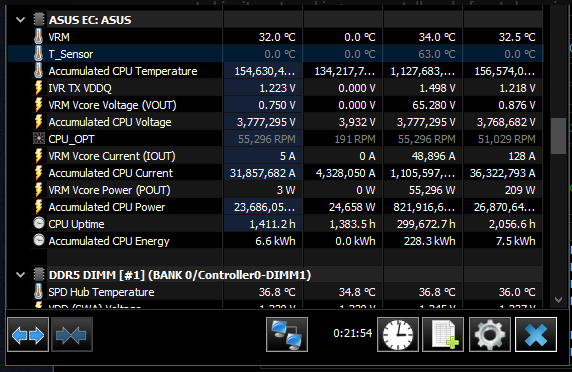This screenshot has width=572, height=372.
Task: Click the Accumulated CPU Temperature thermometer icon
Action: pos(38,71)
